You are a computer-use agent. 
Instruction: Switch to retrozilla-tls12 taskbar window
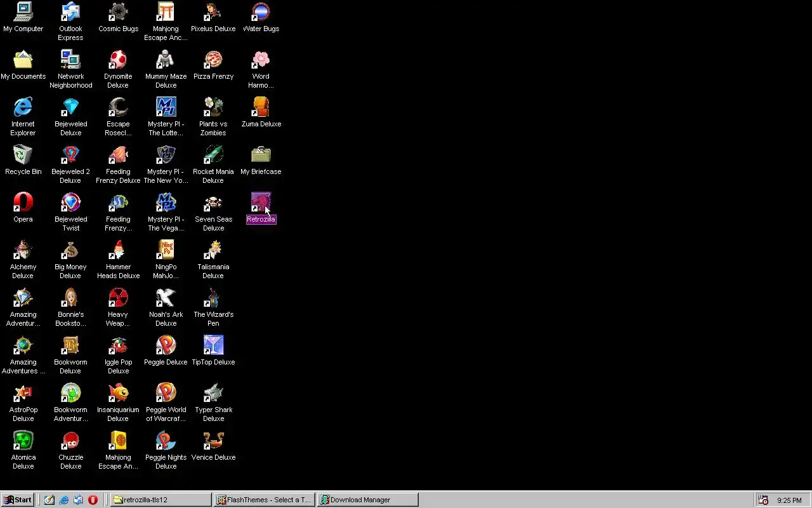pyautogui.click(x=161, y=500)
